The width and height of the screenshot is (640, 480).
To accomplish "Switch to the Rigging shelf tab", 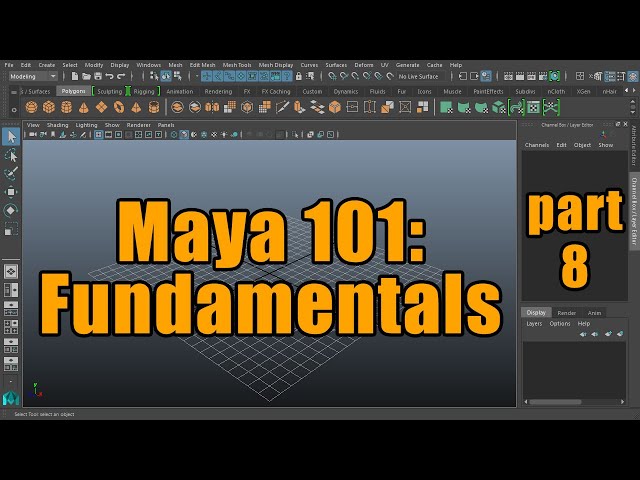I will click(144, 92).
